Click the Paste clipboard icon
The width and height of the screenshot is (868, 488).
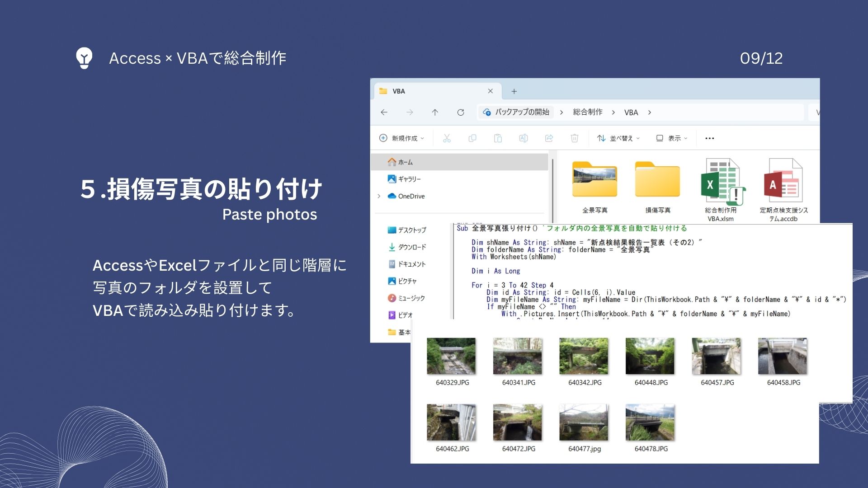[x=498, y=138]
